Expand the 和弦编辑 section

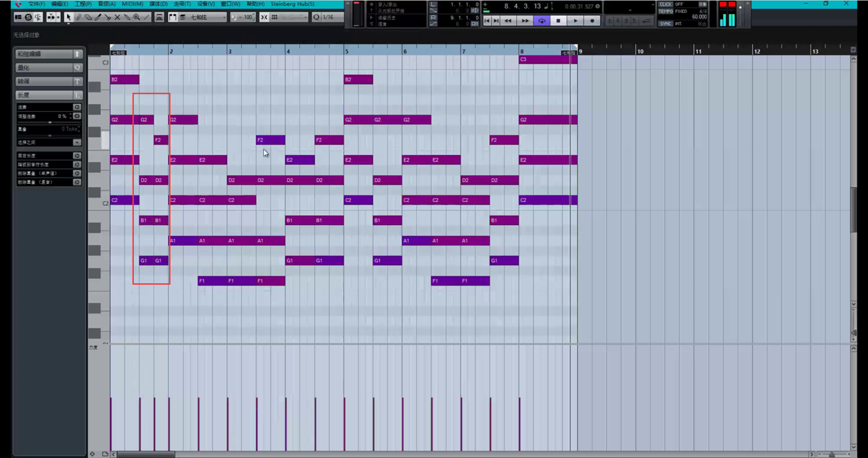click(49, 54)
